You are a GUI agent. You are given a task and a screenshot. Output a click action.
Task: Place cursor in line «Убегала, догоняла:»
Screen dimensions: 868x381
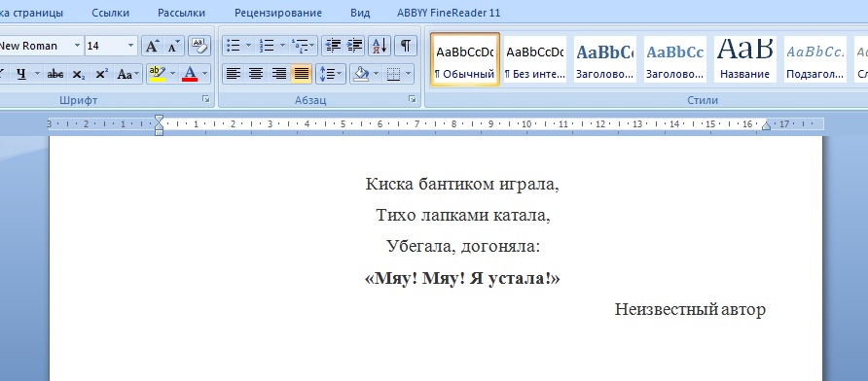pos(463,247)
